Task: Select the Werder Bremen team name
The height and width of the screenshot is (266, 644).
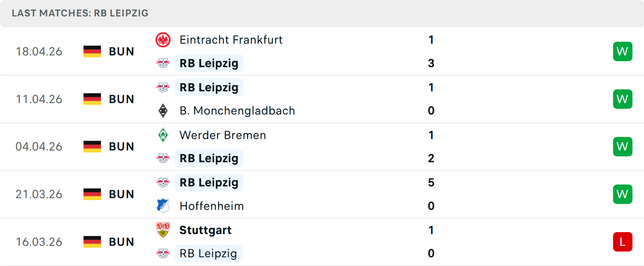Action: point(223,135)
